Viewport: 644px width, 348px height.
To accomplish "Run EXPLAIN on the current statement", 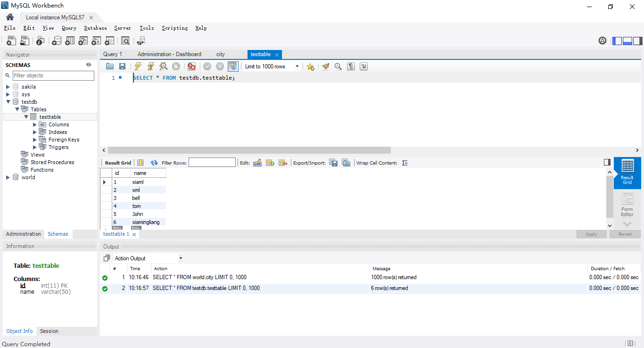I will pos(163,66).
